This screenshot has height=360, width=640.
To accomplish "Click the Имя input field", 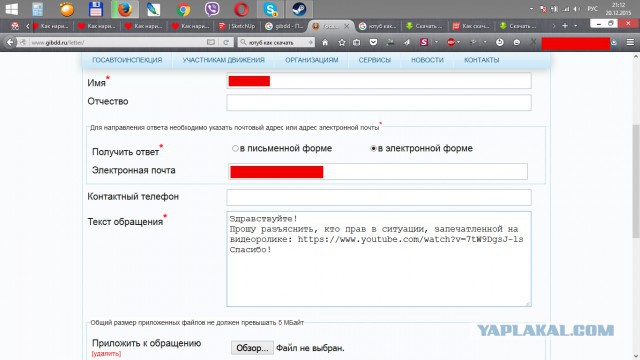I will (379, 81).
